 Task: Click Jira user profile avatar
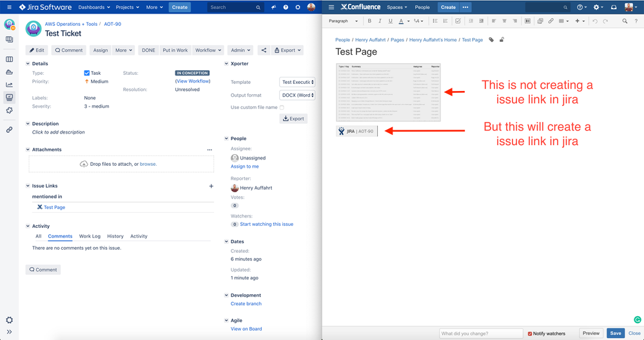[x=311, y=7]
